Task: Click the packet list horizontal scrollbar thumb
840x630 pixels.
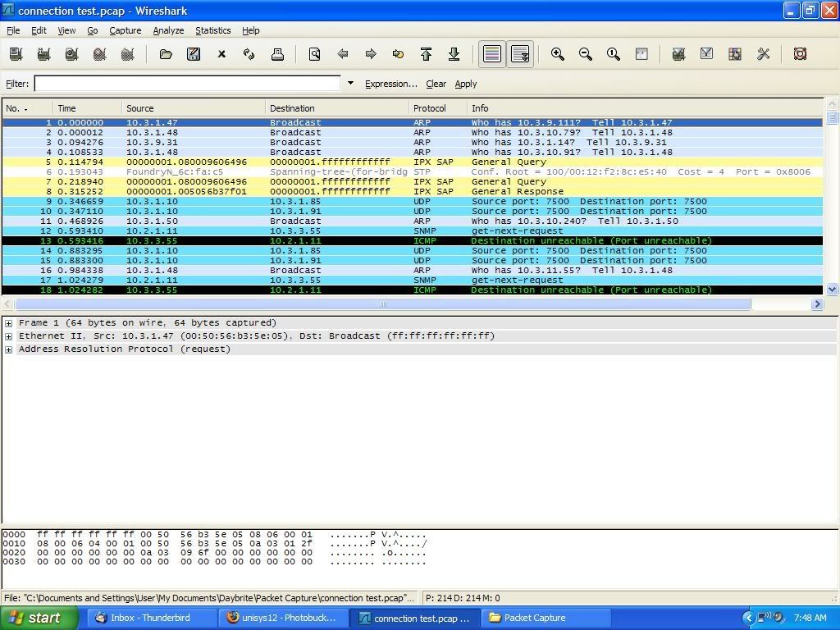Action: (382, 304)
